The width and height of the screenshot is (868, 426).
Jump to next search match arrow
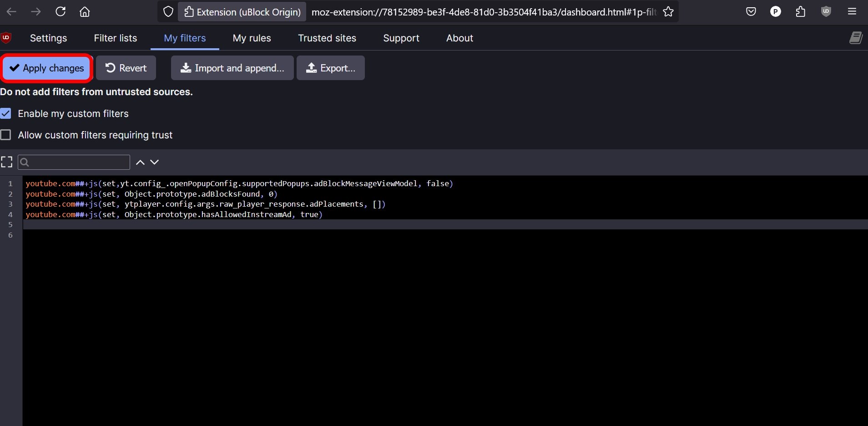tap(155, 162)
